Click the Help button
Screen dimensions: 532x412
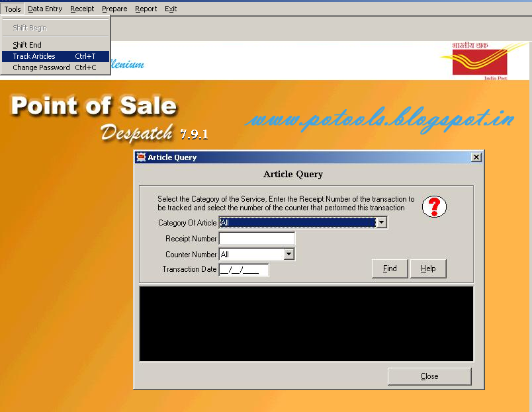pos(428,268)
